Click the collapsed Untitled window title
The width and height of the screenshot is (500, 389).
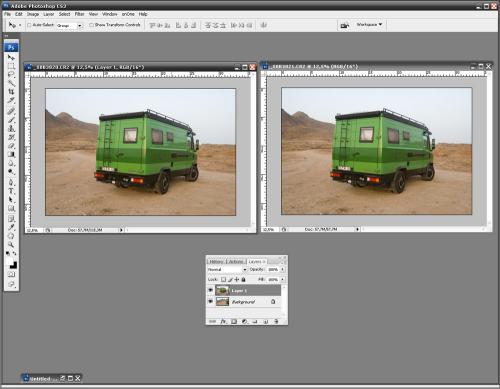pyautogui.click(x=40, y=379)
